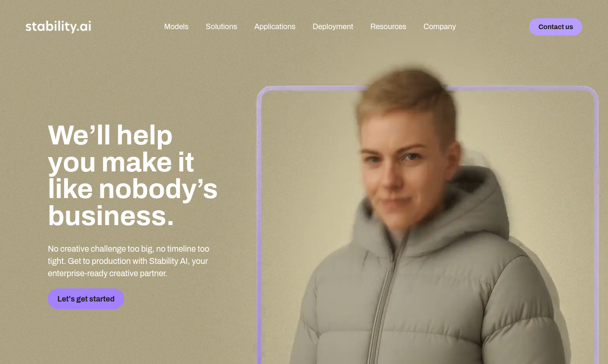608x364 pixels.
Task: Select Deployment in the top navigation
Action: (333, 27)
